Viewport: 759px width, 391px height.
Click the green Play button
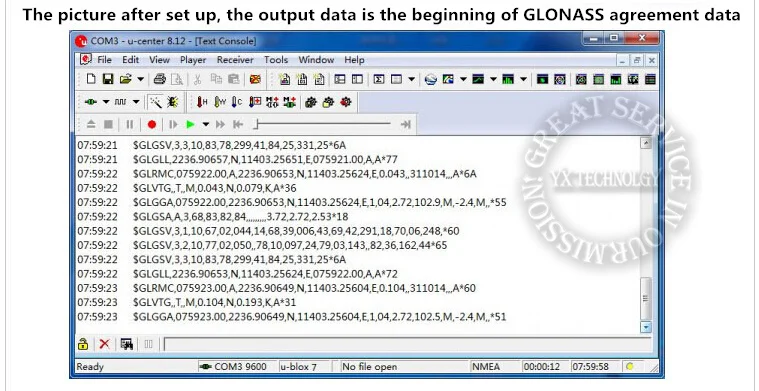click(190, 124)
